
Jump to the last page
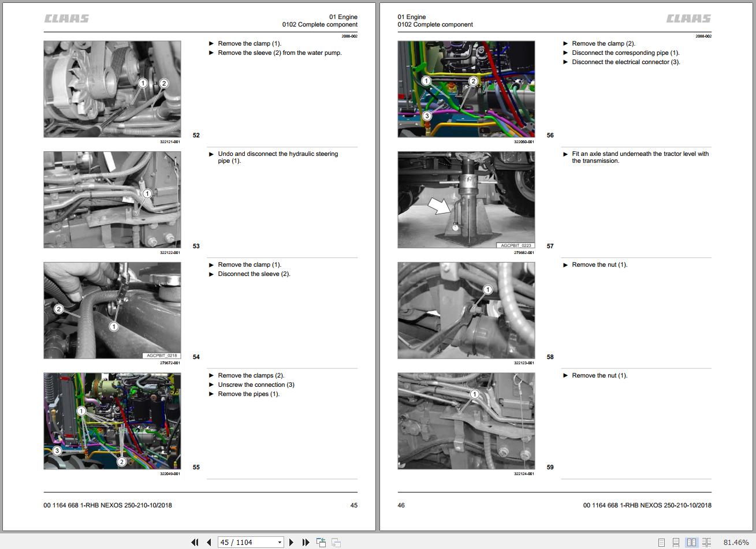[x=306, y=542]
